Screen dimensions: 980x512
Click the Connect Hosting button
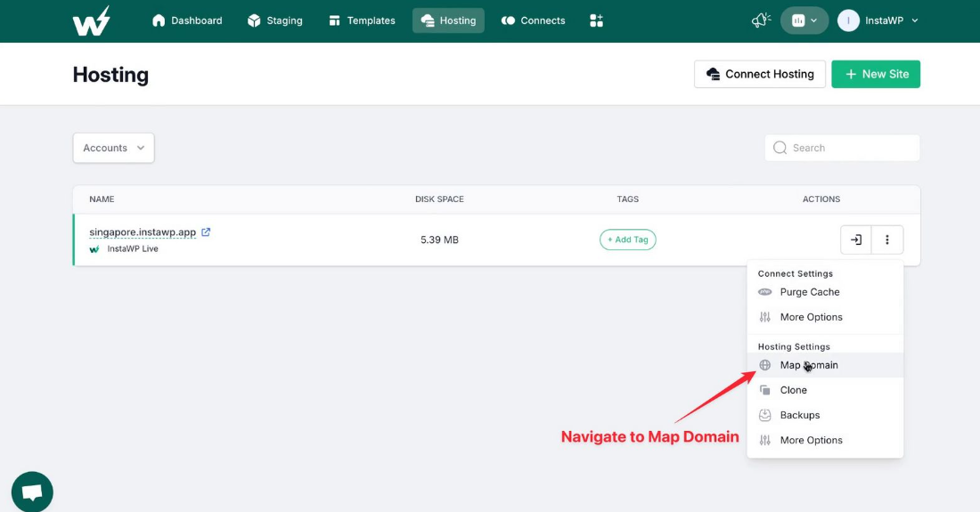pos(760,74)
